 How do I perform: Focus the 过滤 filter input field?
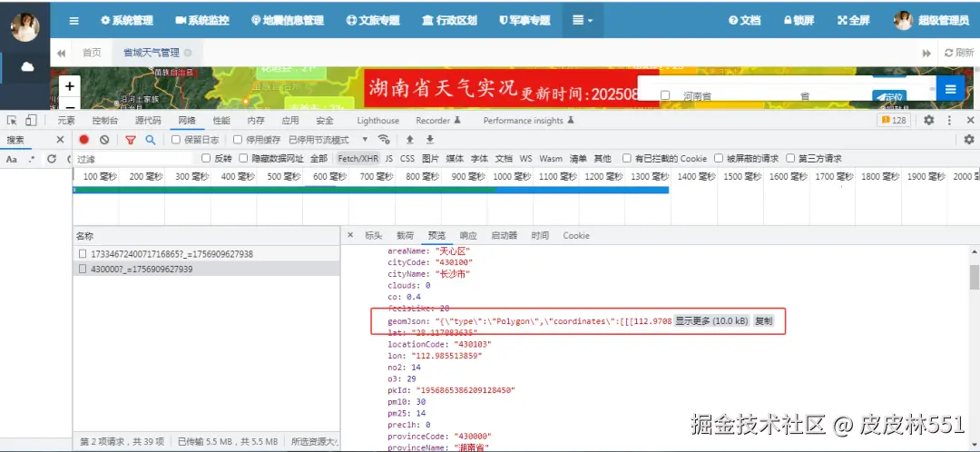pyautogui.click(x=134, y=159)
